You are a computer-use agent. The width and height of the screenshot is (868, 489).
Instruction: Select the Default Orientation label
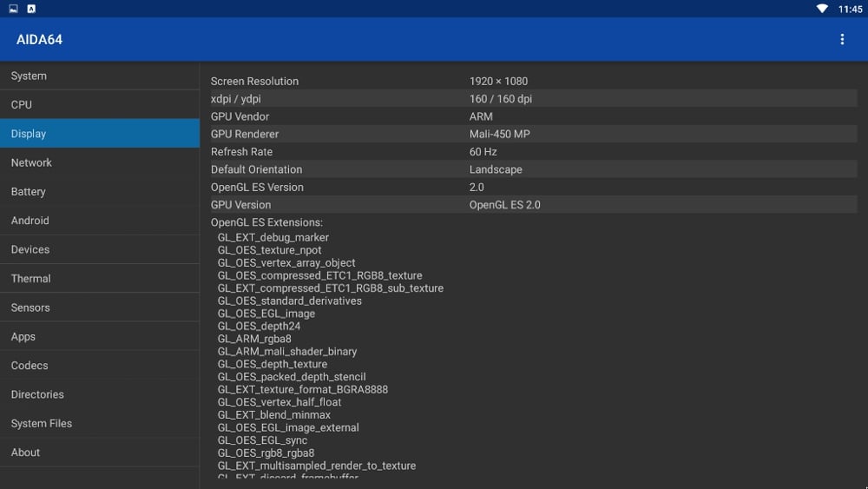(x=256, y=169)
